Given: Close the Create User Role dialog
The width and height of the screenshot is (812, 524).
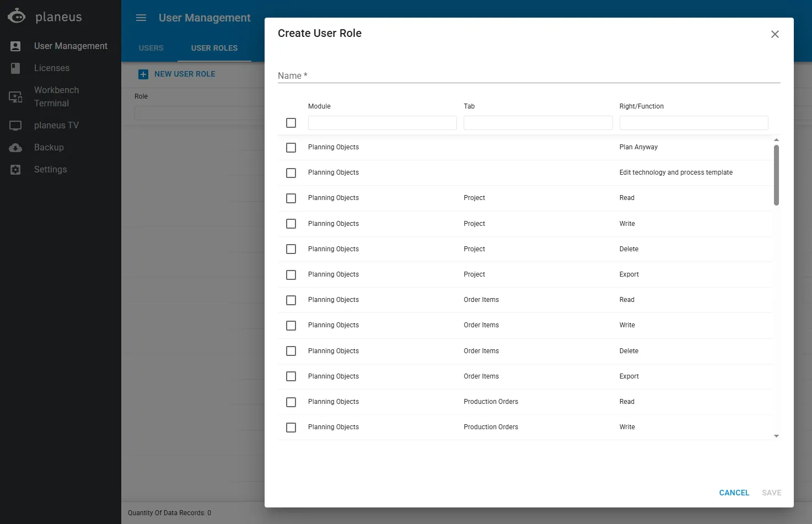Looking at the screenshot, I should pyautogui.click(x=775, y=34).
